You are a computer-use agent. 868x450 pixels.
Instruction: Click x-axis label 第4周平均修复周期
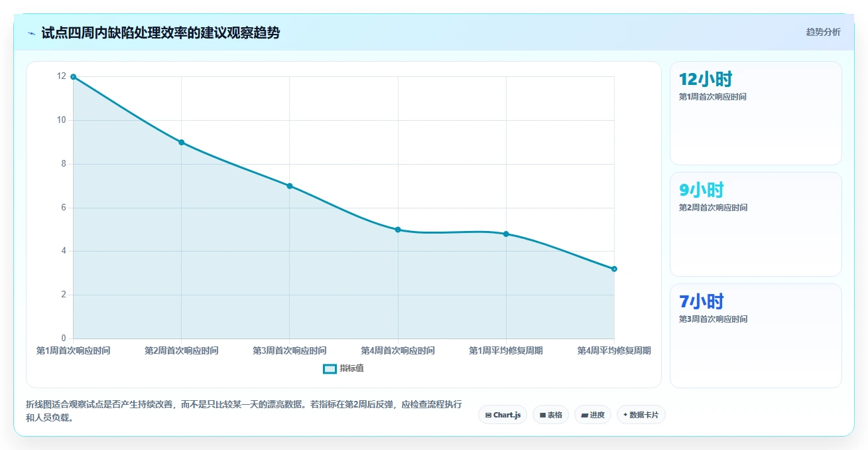(614, 350)
